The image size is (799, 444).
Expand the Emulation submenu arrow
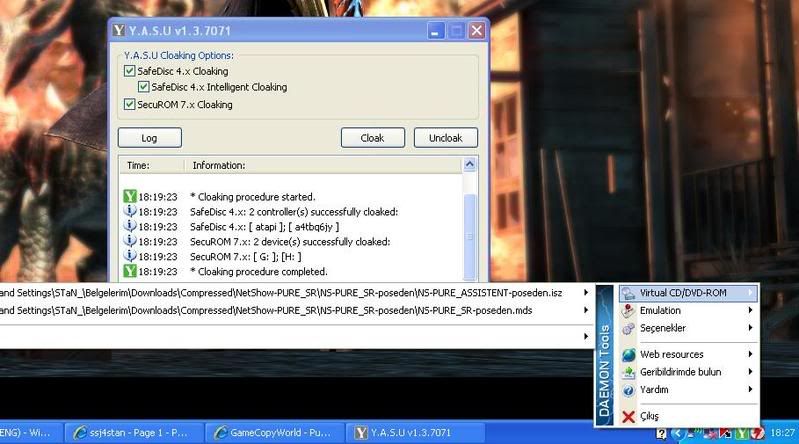tap(750, 310)
